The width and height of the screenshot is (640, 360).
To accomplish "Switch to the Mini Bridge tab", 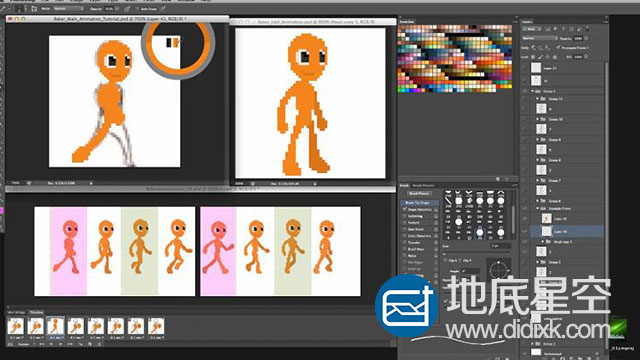I will point(16,312).
